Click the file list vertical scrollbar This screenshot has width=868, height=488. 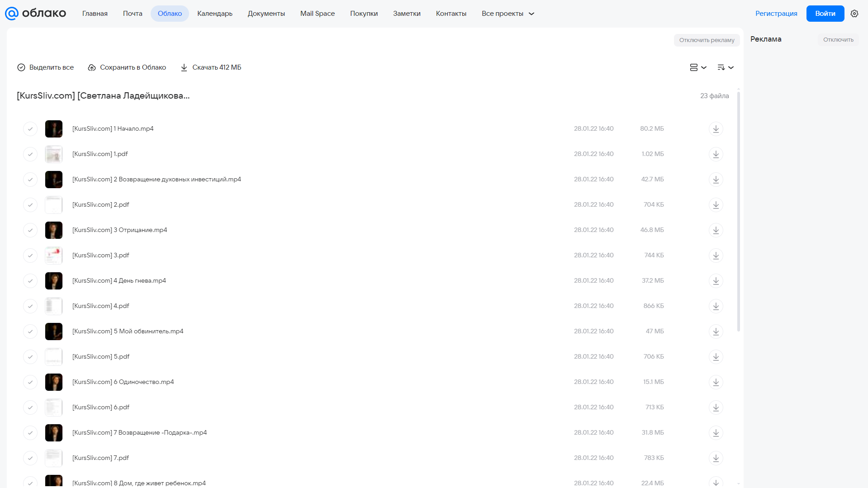(x=739, y=211)
